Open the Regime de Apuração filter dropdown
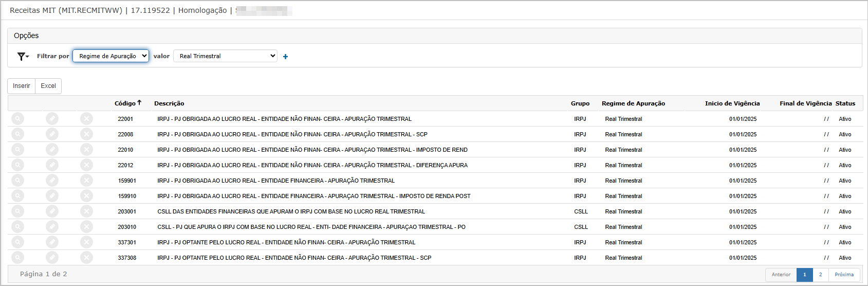This screenshot has width=868, height=286. (110, 56)
